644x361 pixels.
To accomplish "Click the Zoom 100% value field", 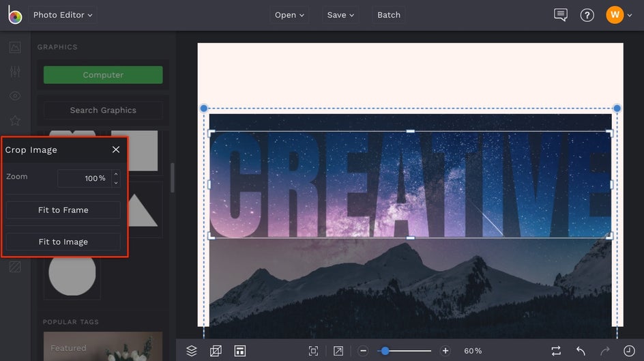I will point(85,178).
